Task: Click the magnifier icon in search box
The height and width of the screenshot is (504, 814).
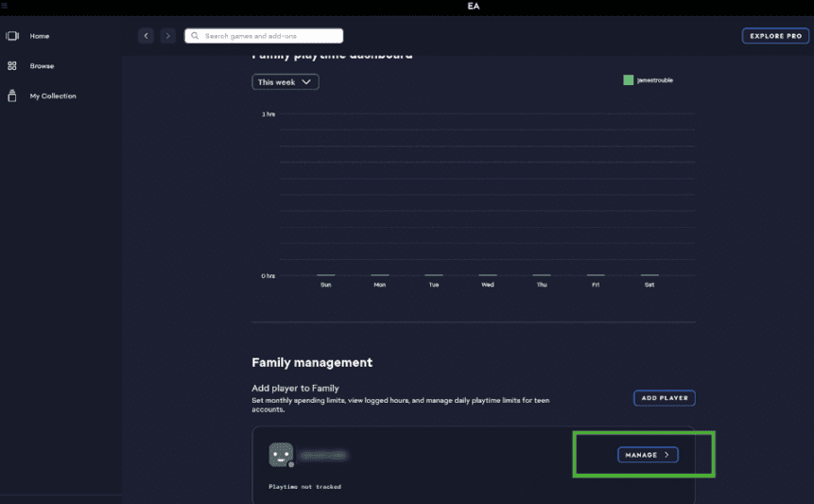Action: pos(195,36)
